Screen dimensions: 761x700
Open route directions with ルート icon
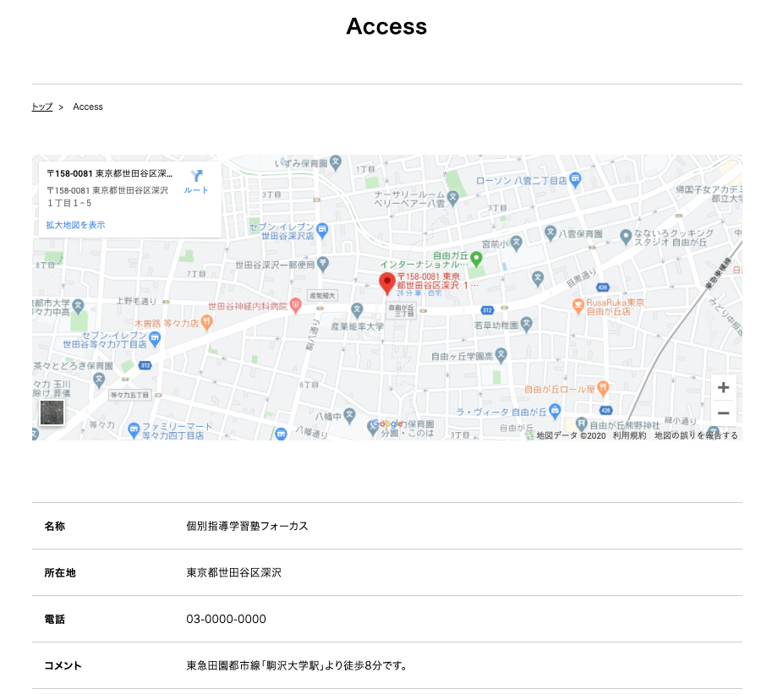coord(196,181)
